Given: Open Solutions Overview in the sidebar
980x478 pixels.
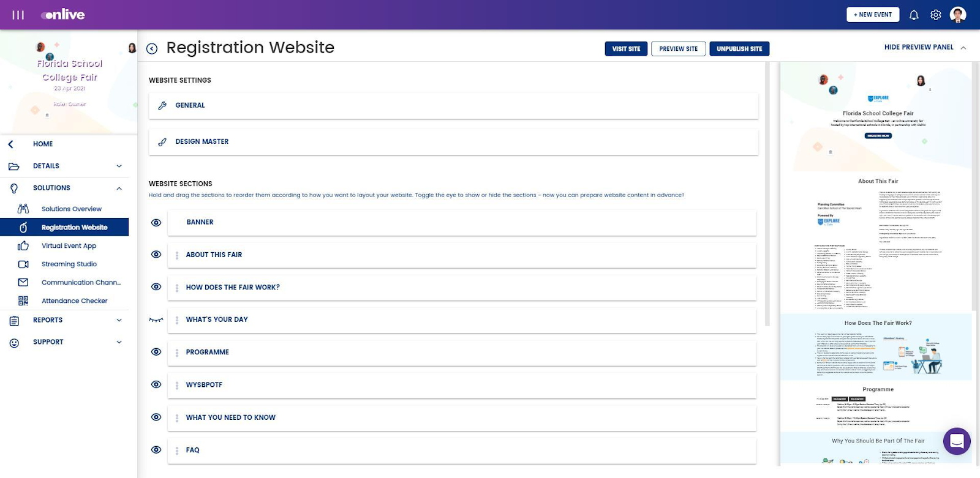Looking at the screenshot, I should pyautogui.click(x=71, y=209).
